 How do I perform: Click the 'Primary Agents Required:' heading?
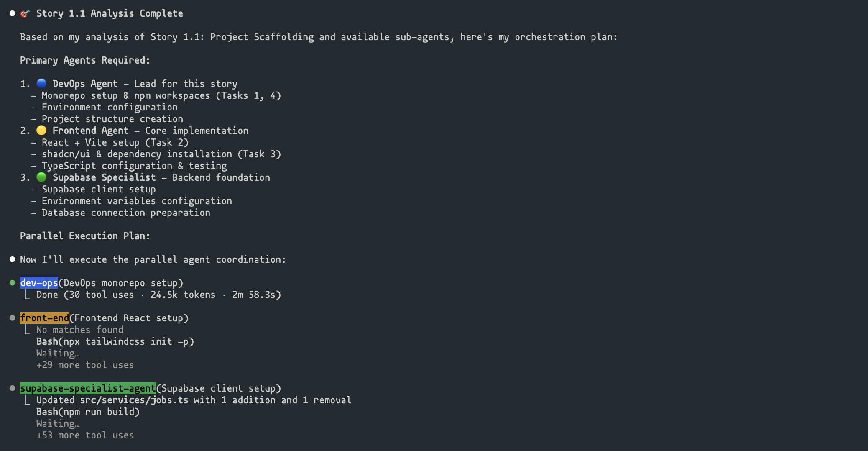[85, 60]
